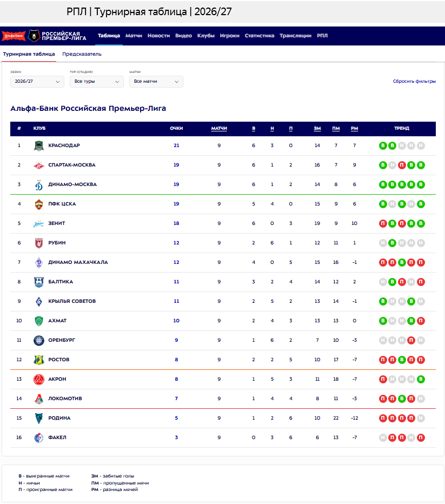
Task: Select the Akron club crest
Action: (x=39, y=379)
